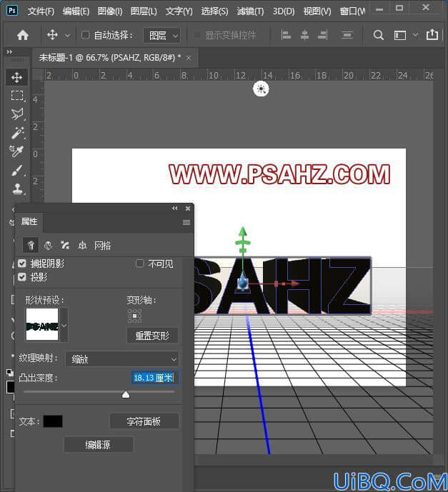Close the 未标题-1 document tab
448x492 pixels.
[189, 58]
